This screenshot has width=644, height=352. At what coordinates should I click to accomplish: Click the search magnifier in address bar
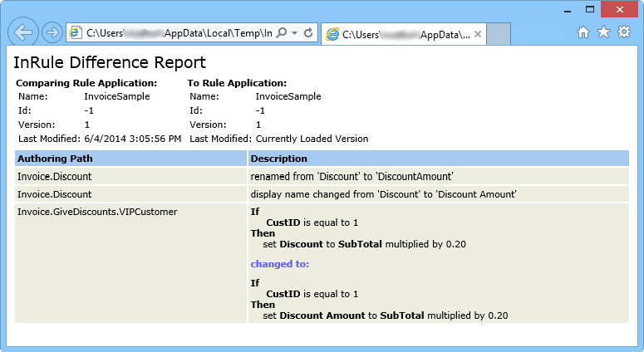coord(281,33)
